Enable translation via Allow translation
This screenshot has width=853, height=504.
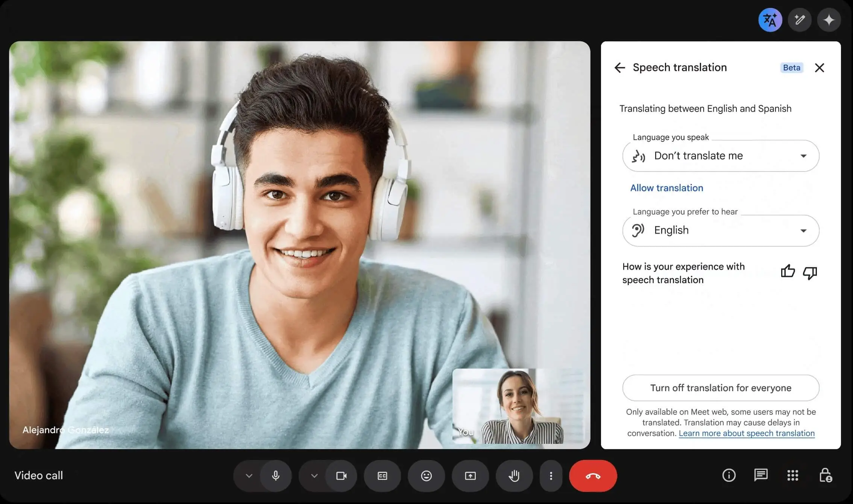[666, 188]
